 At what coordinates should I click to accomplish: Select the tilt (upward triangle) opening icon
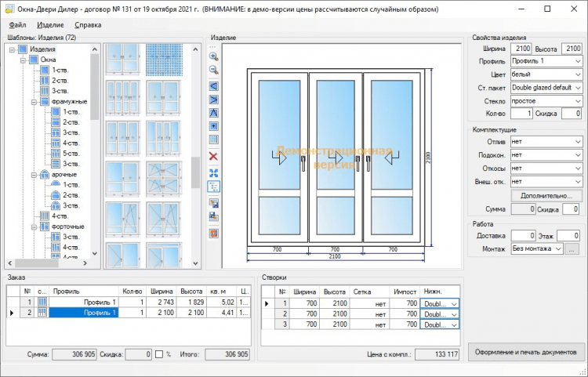pos(214,112)
